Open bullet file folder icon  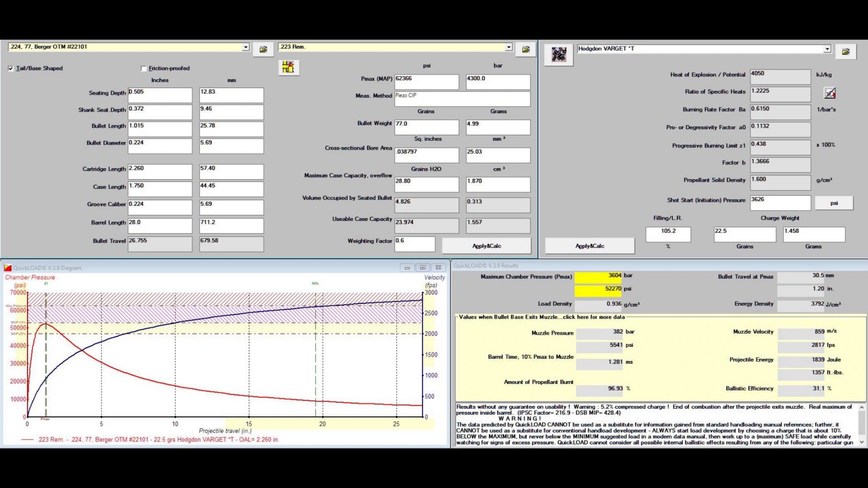(263, 49)
